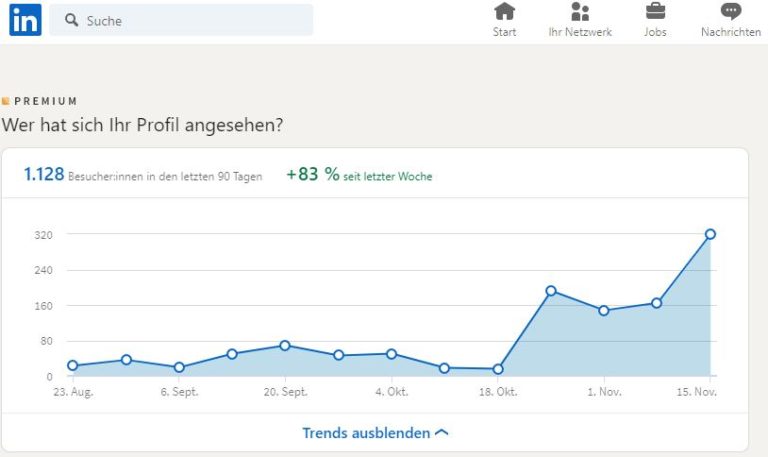Click the chevron next to Trends ausblenden
768x457 pixels.
[443, 433]
